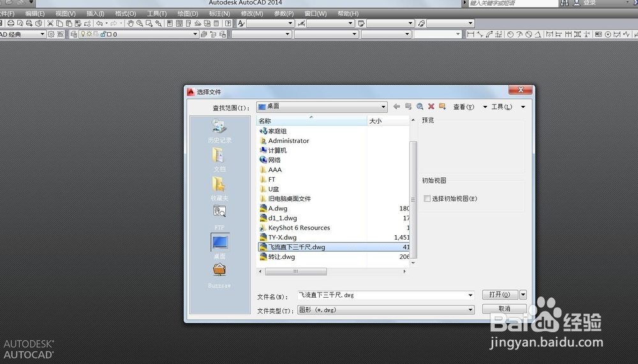Open the Properties palette icon
The height and width of the screenshot is (364, 638).
click(170, 24)
